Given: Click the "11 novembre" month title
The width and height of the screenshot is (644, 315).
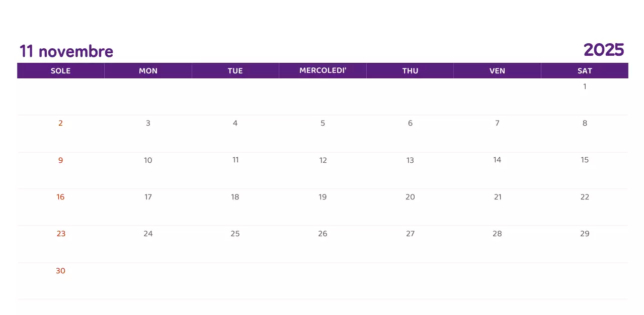Looking at the screenshot, I should 66,51.
